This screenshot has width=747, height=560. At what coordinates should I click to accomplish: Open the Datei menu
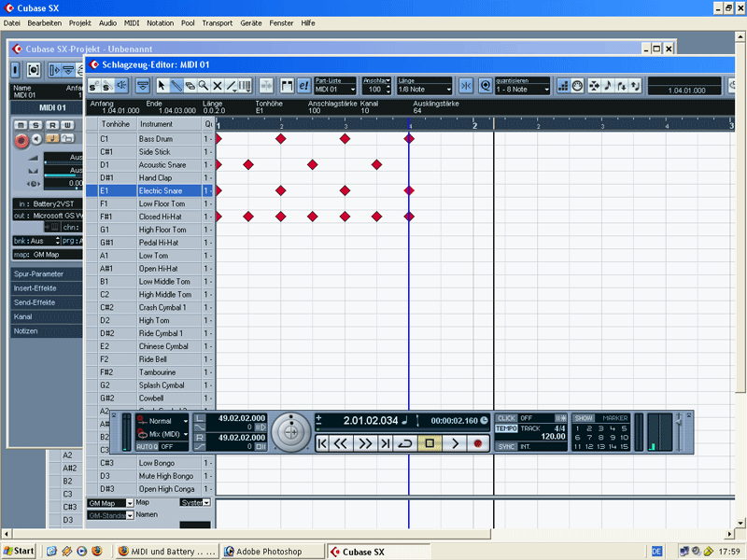point(12,22)
